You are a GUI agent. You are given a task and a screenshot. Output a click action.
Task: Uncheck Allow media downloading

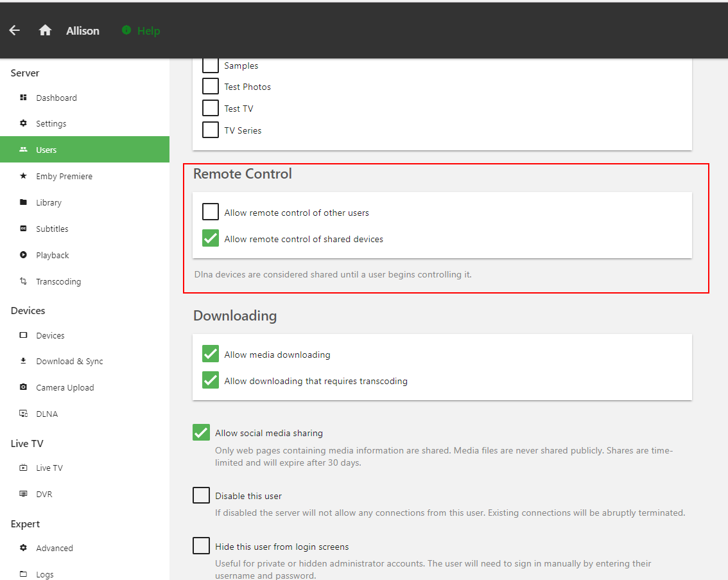pos(211,353)
